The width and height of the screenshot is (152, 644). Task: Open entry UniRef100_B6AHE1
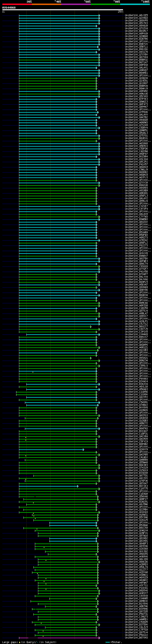[x=136, y=73]
